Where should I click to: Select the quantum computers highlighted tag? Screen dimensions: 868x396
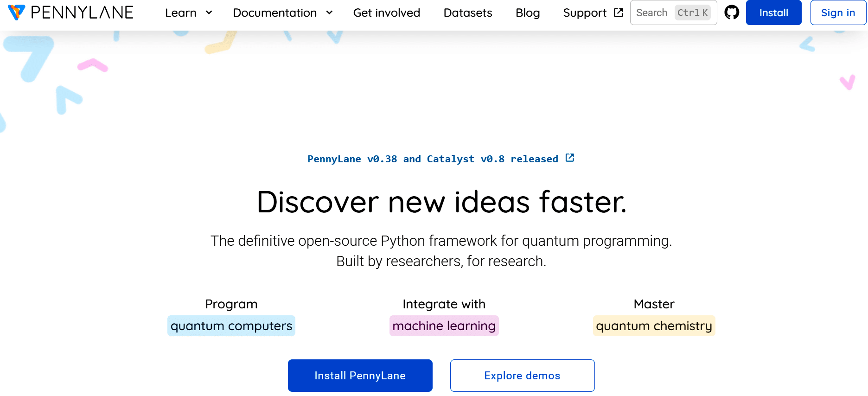(x=231, y=326)
